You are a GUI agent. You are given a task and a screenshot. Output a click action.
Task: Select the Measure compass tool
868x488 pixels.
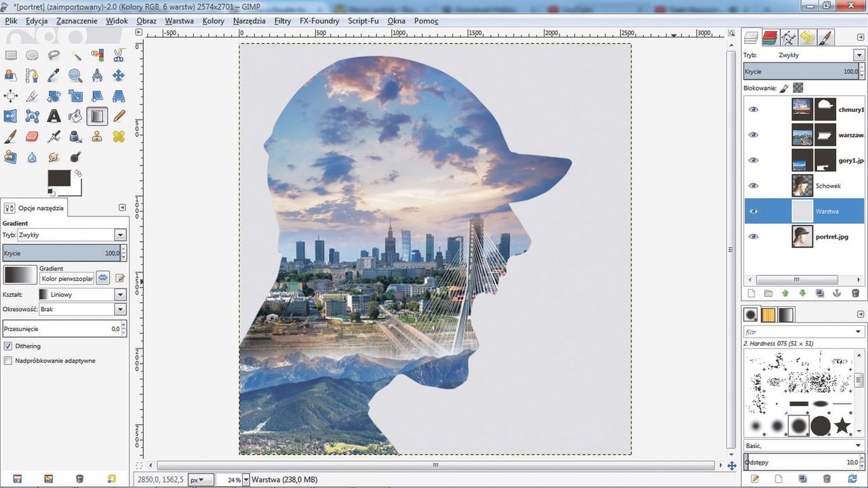[x=97, y=76]
